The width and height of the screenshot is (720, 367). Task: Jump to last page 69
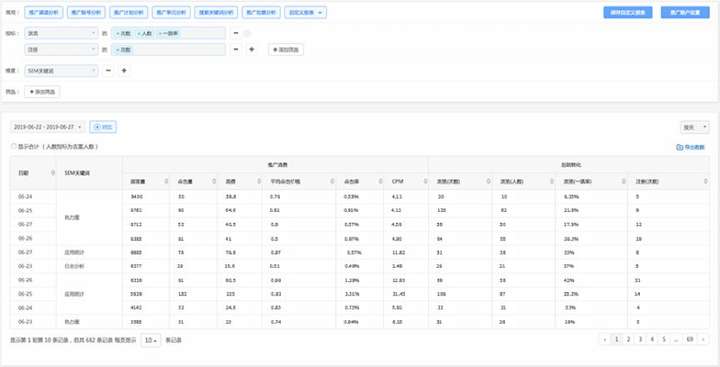point(690,339)
